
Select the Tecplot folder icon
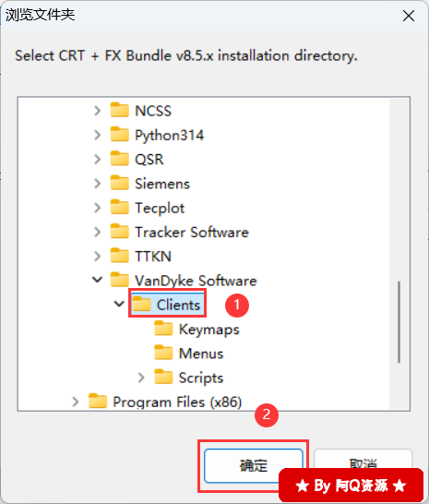click(120, 208)
